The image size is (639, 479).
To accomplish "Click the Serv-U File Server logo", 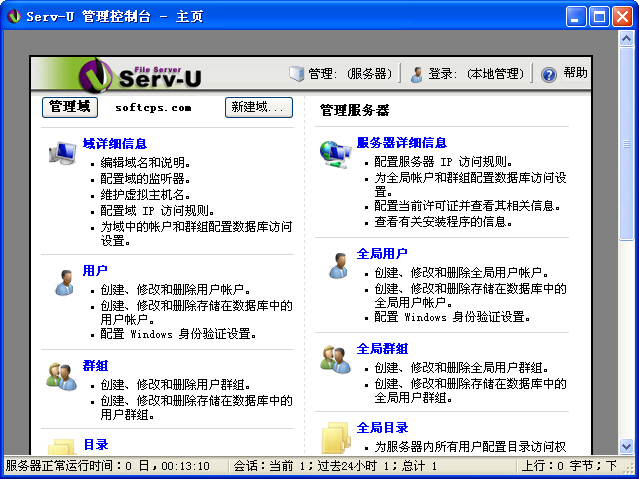I will (139, 75).
